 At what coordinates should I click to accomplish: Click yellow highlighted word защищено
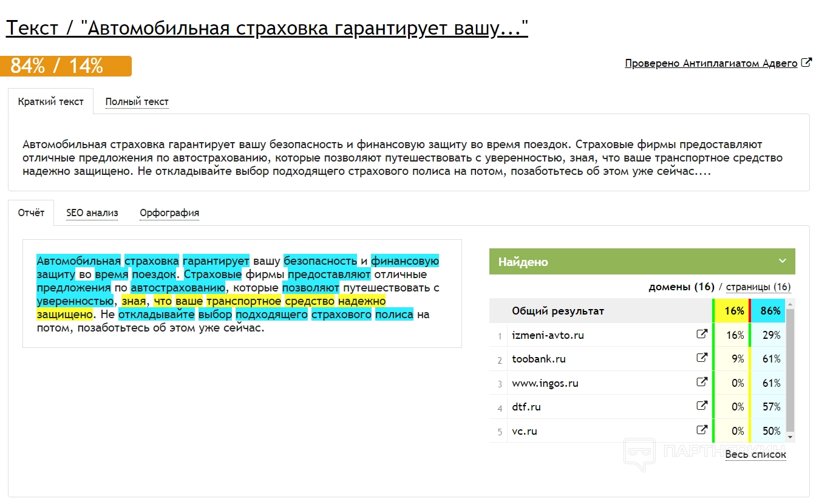64,314
